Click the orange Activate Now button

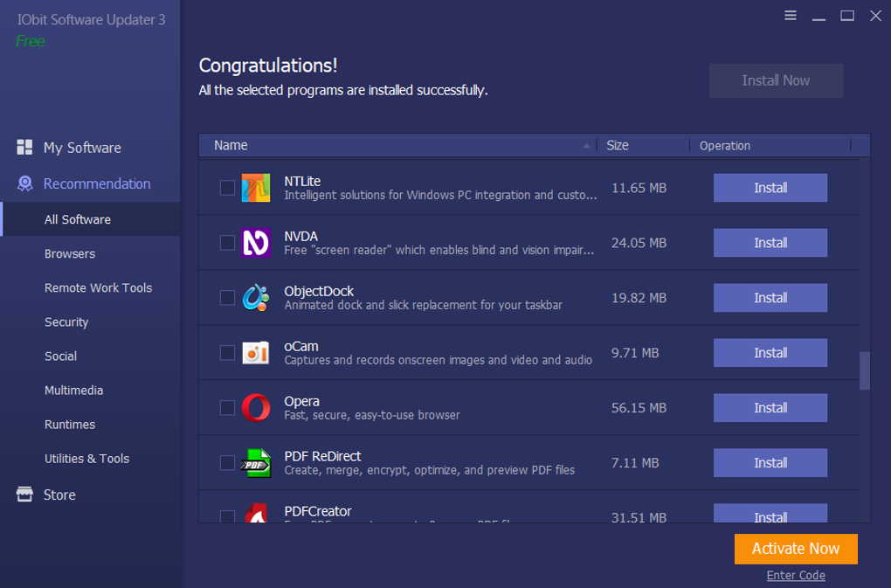pos(796,549)
